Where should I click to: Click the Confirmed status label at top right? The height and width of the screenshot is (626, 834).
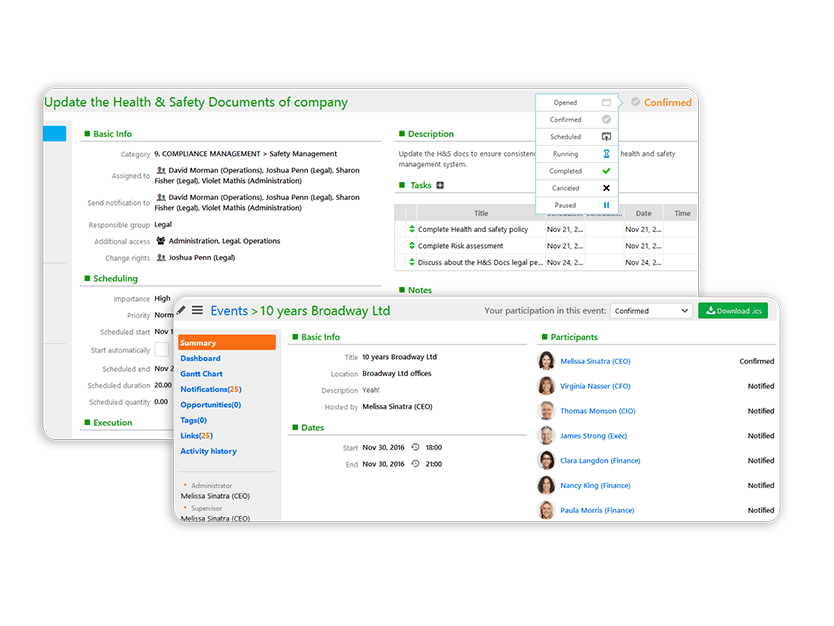[x=668, y=102]
